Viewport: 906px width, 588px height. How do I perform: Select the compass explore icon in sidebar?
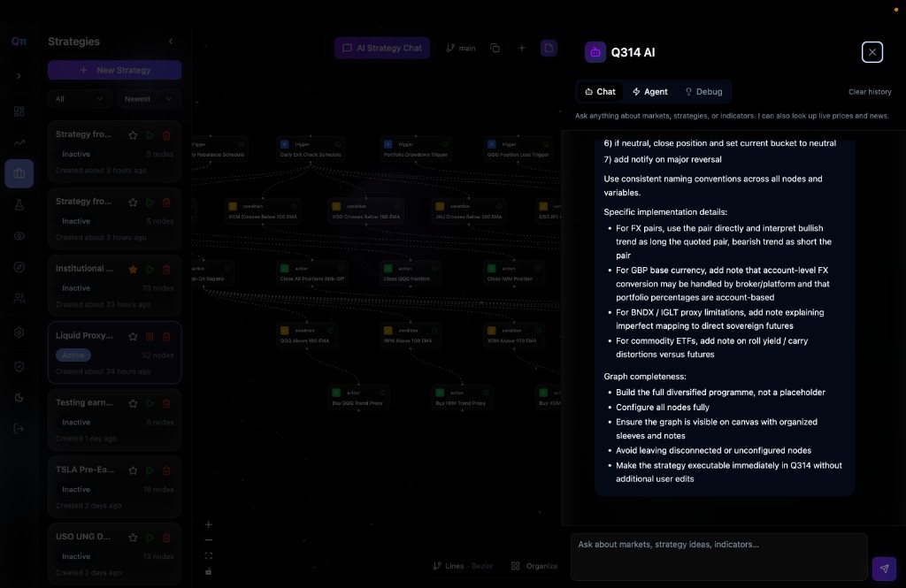point(19,267)
